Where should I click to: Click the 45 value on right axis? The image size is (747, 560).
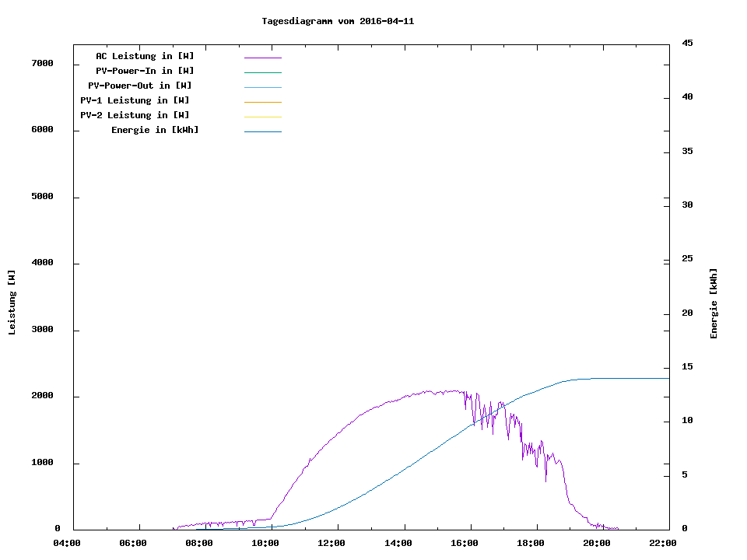click(x=688, y=43)
